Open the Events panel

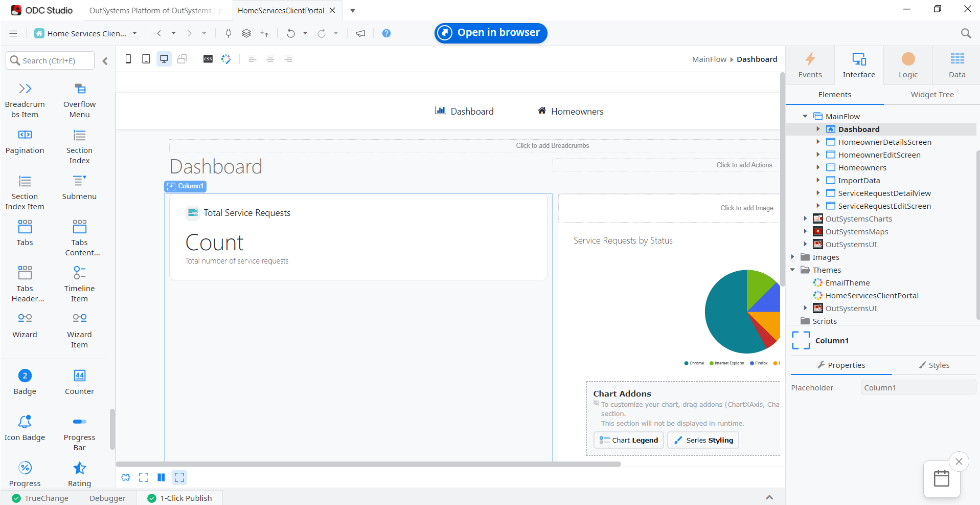click(x=810, y=65)
